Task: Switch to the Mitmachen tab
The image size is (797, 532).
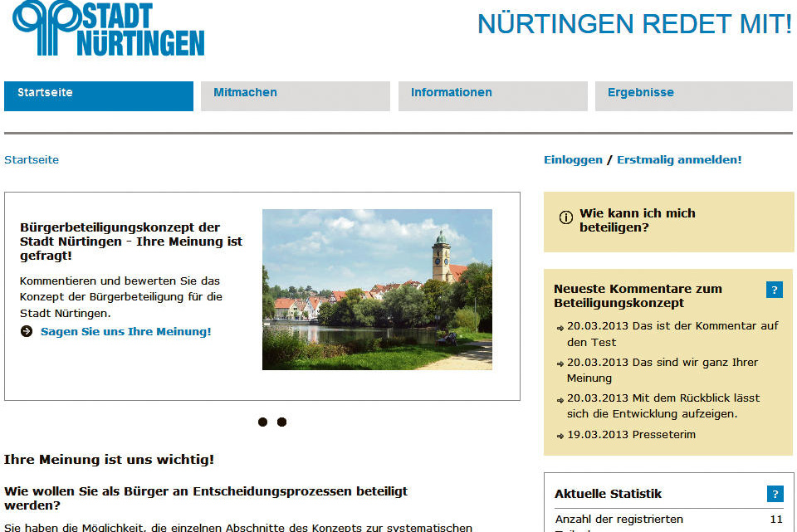Action: pyautogui.click(x=295, y=95)
